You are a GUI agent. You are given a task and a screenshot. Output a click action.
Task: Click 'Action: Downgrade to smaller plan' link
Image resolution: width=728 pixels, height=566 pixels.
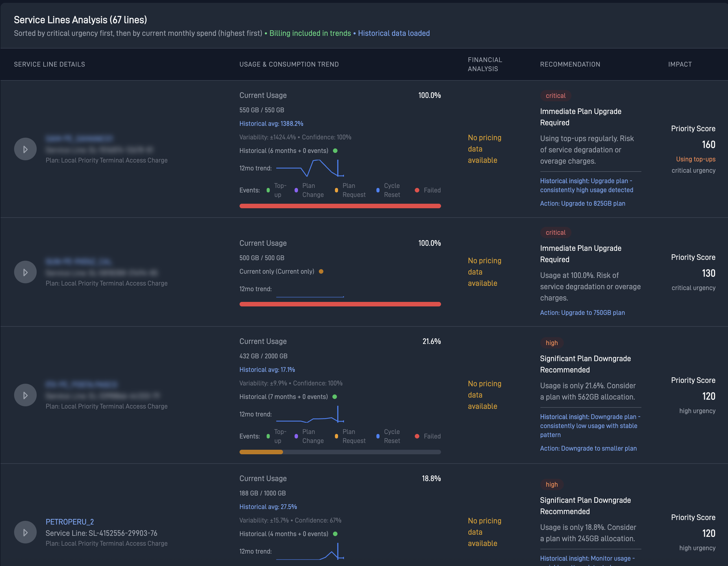(588, 448)
